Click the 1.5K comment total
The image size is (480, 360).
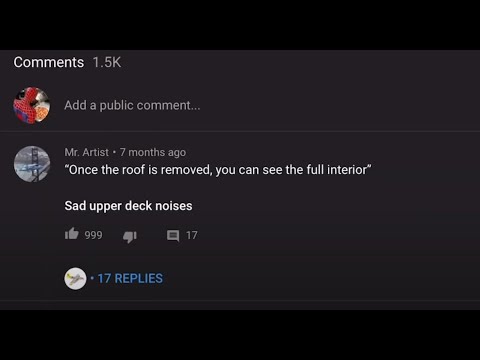pyautogui.click(x=107, y=62)
